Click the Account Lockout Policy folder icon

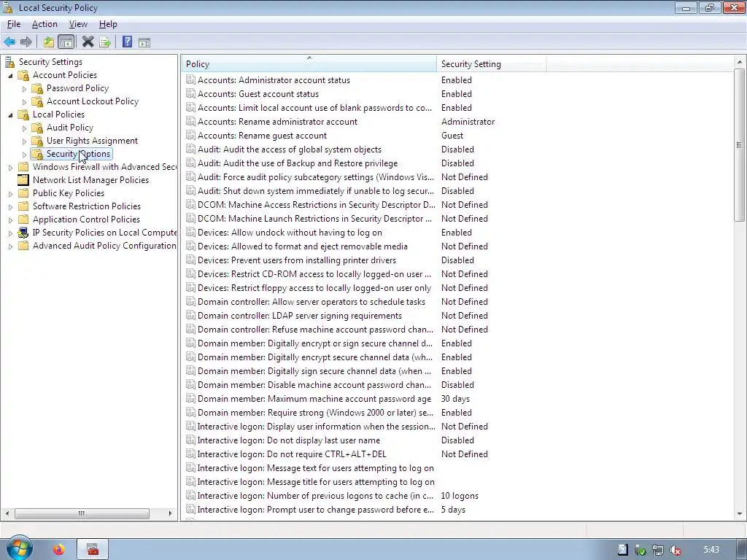(x=37, y=101)
